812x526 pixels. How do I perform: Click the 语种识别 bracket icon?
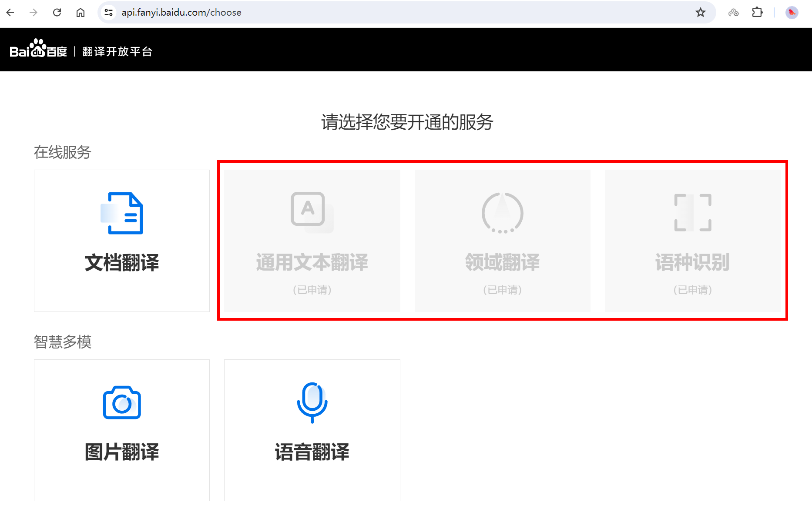click(x=693, y=213)
